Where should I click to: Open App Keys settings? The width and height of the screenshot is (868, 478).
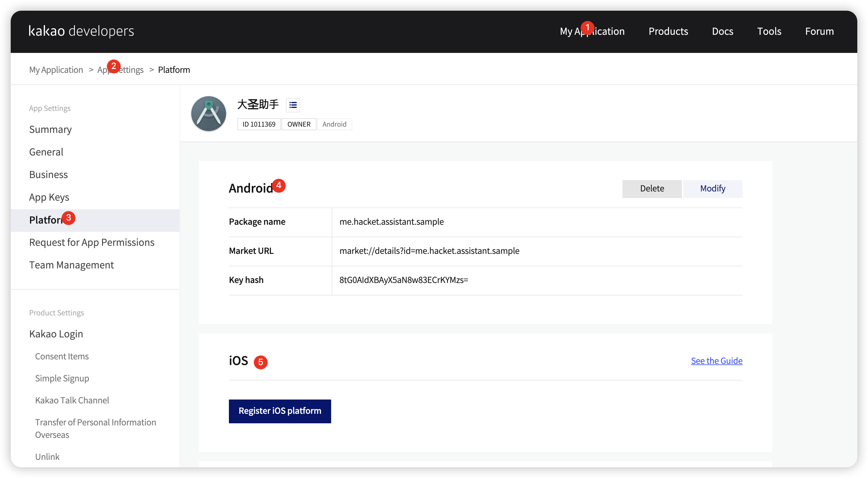click(49, 197)
